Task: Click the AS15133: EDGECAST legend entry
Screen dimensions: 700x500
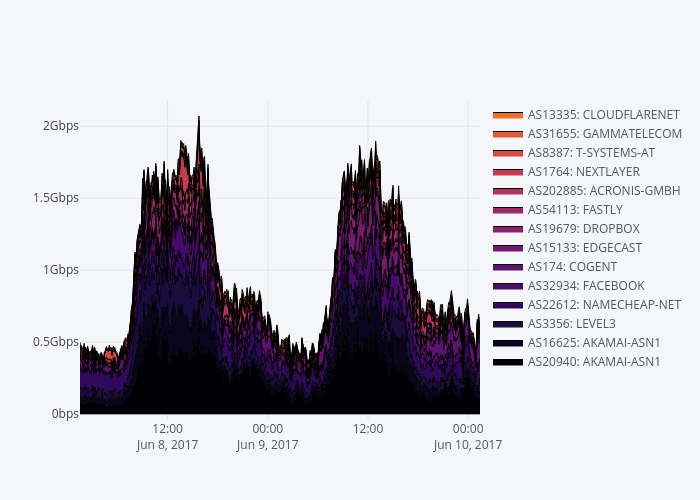Action: [586, 248]
